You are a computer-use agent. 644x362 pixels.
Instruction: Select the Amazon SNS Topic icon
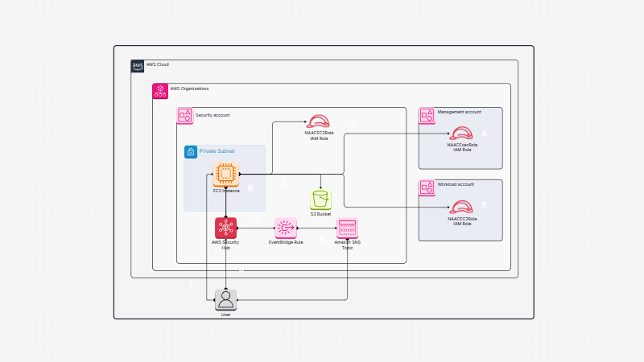point(348,228)
